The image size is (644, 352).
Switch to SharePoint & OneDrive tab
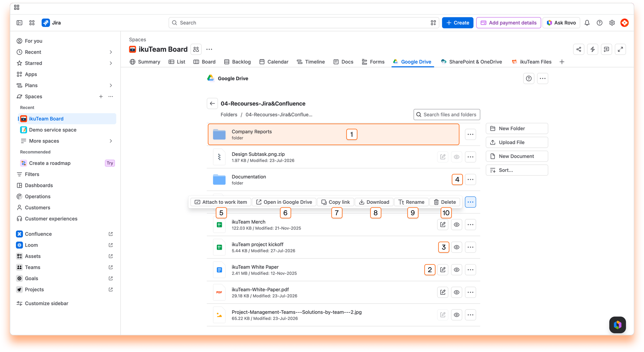[472, 62]
